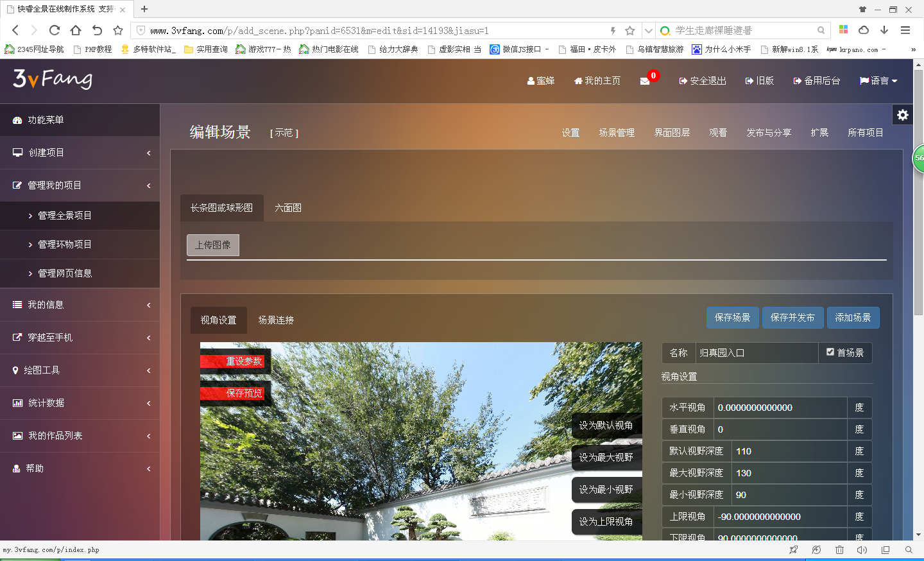
Task: Open the new tab plus button
Action: (144, 9)
